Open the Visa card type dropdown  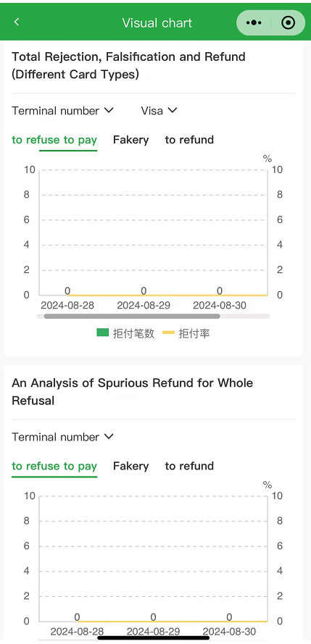(159, 111)
